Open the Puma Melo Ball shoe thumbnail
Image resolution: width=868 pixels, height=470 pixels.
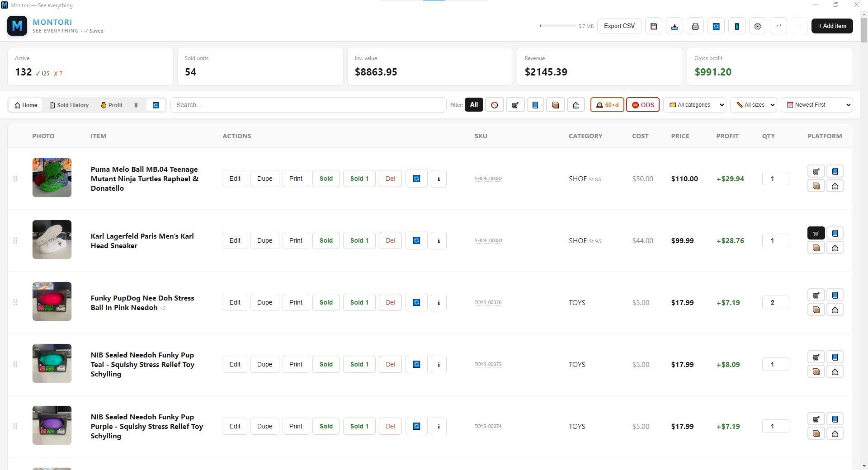tap(52, 178)
